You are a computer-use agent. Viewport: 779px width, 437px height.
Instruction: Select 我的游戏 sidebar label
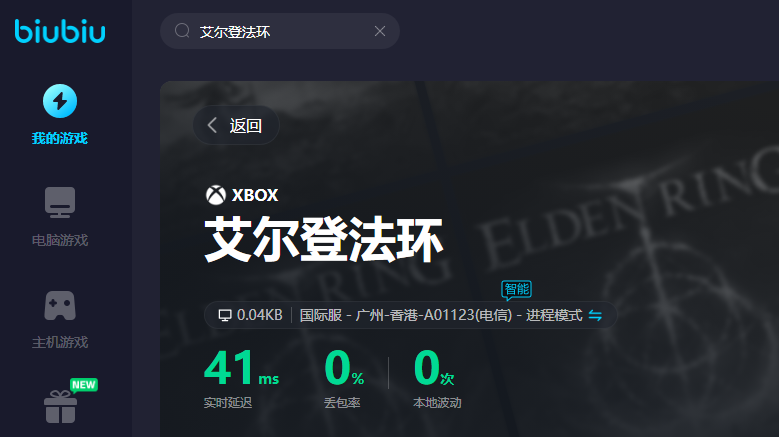(60, 138)
